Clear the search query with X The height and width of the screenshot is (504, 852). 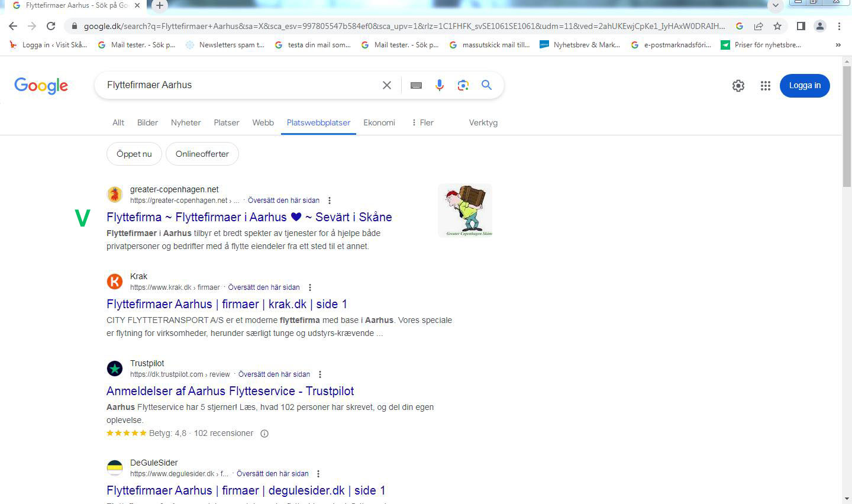tap(387, 85)
